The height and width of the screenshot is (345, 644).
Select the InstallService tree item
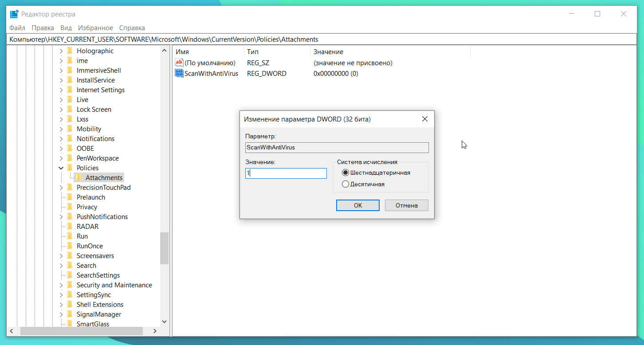95,80
